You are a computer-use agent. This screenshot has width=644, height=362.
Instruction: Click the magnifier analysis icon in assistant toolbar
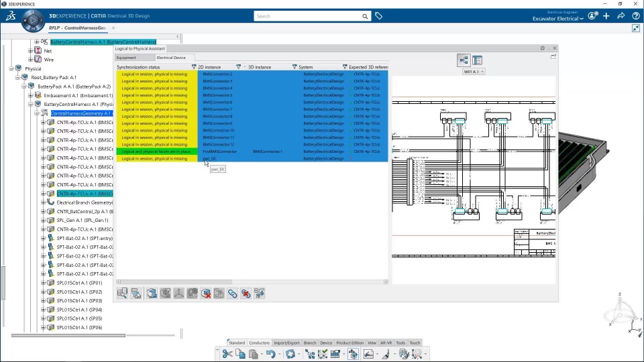[x=122, y=293]
